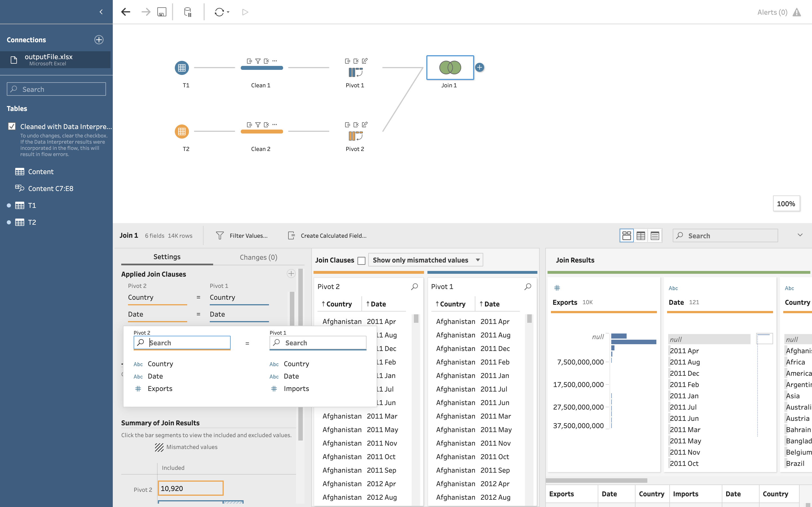Select the Pivot 1 step icon

coord(355,72)
